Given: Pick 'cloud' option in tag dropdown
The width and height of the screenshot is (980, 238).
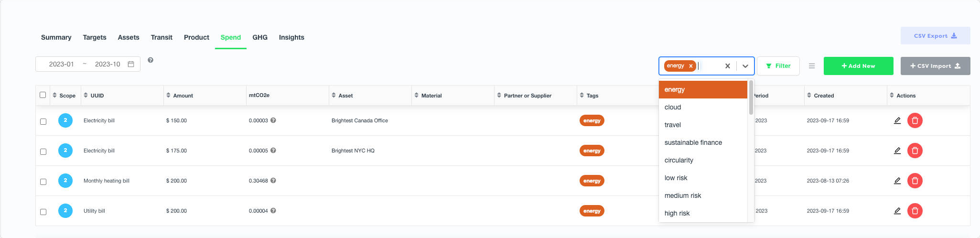Looking at the screenshot, I should point(673,107).
